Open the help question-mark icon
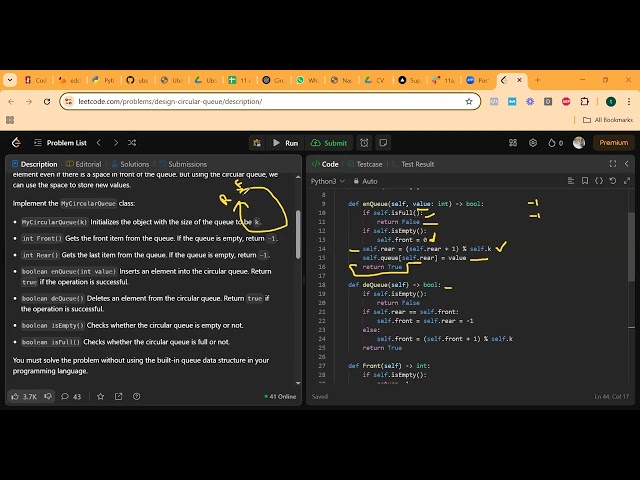The width and height of the screenshot is (640, 480). (136, 396)
